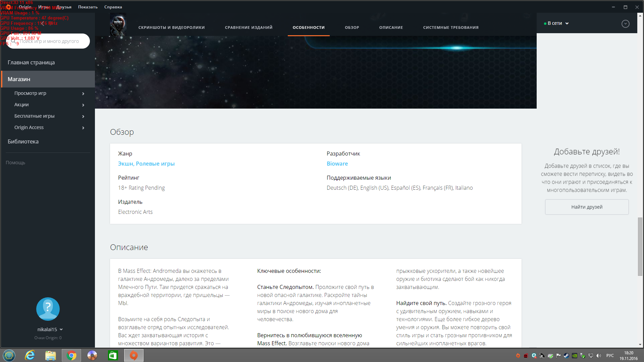The image size is (644, 362).
Task: Open the nikalai15 account dropdown
Action: pos(50,329)
